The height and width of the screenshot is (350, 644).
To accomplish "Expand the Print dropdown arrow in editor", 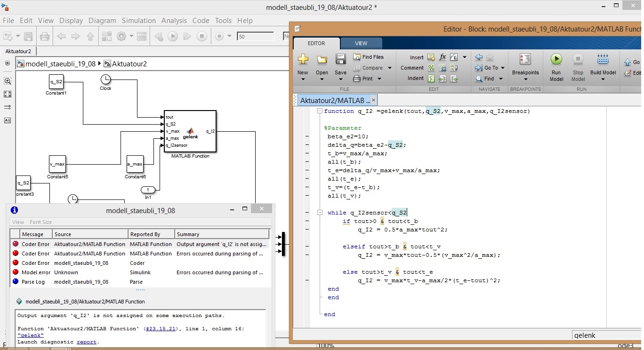I will pos(379,79).
